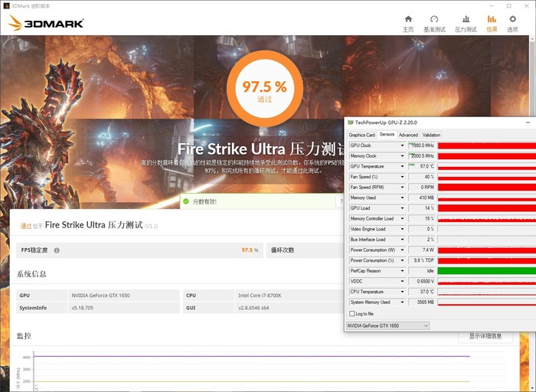536x392 pixels.
Task: Click the 0.6500 V VDDC value
Action: [x=421, y=281]
